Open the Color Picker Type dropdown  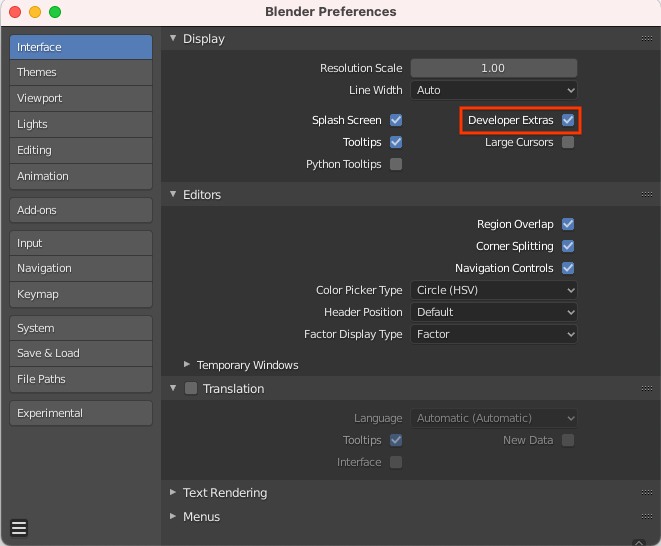coord(494,290)
